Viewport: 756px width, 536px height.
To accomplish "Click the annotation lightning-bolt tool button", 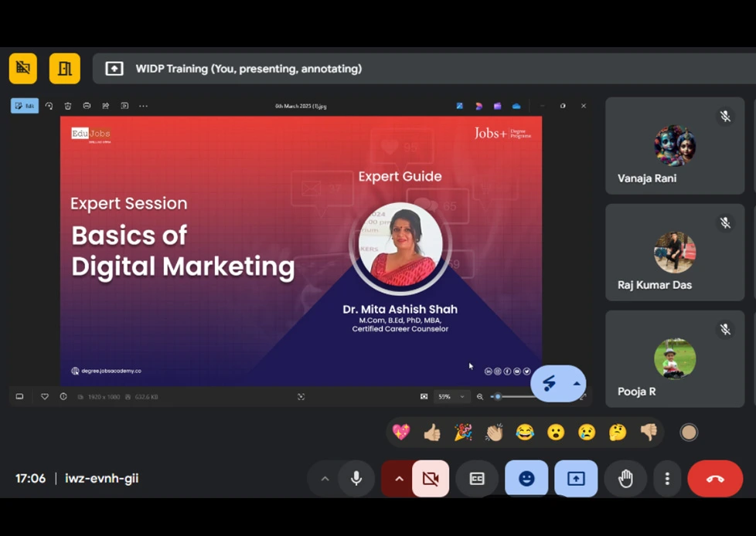I will (549, 383).
